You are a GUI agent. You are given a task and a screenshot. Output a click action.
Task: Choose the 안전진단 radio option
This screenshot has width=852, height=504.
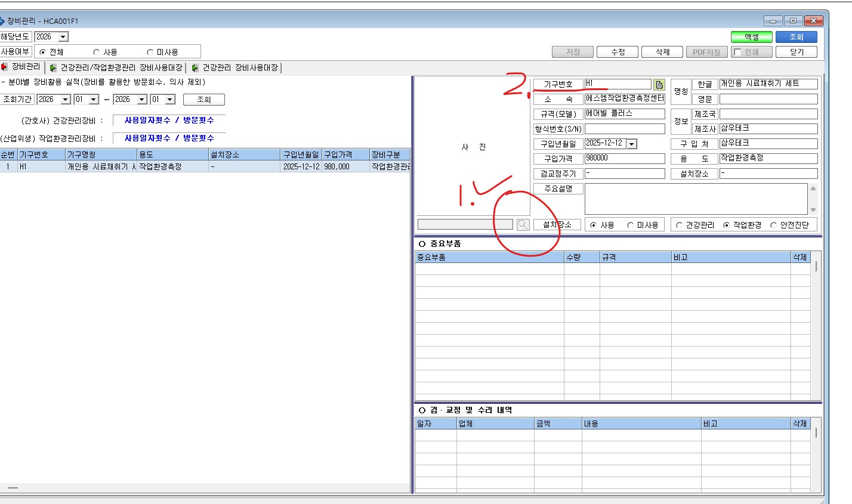pyautogui.click(x=774, y=225)
